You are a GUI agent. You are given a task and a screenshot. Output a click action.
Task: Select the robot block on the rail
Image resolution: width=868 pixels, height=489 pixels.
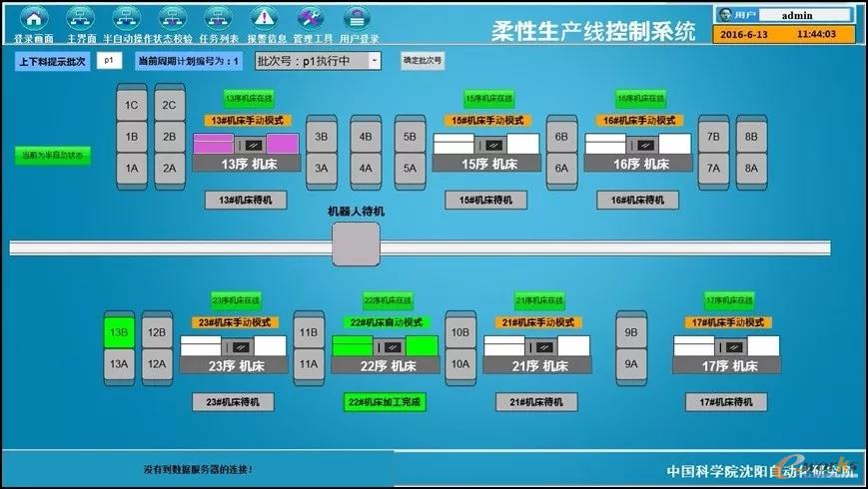click(x=356, y=244)
